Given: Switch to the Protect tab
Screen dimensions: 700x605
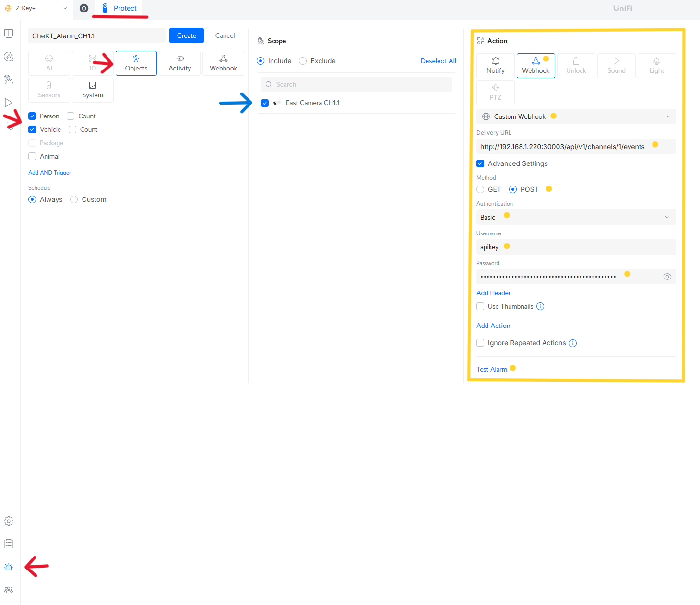Looking at the screenshot, I should click(119, 8).
